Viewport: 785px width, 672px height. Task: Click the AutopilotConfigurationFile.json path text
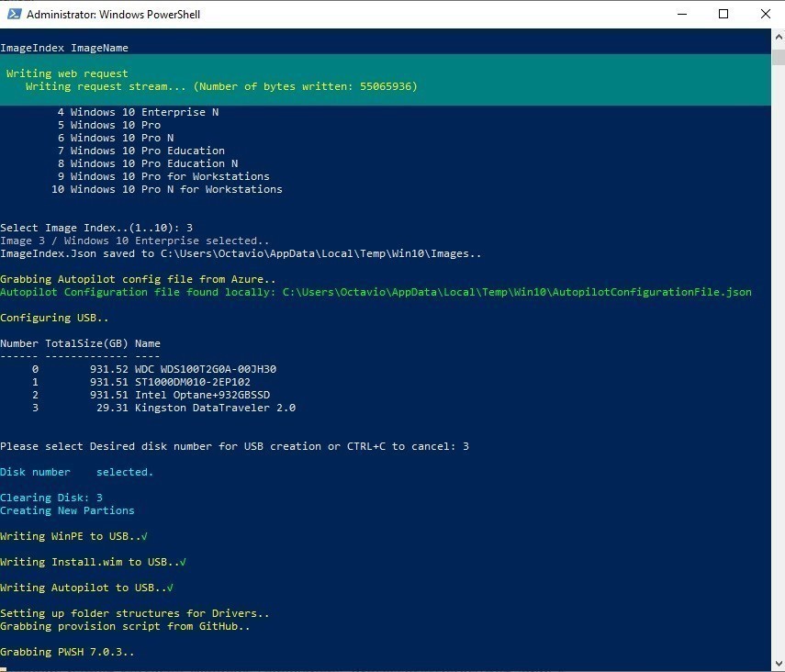517,292
